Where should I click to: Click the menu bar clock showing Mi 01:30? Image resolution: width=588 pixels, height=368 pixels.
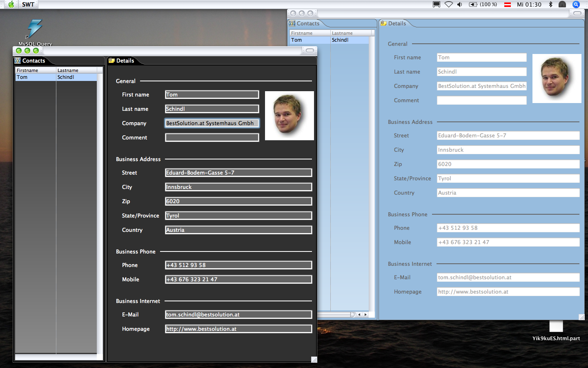tap(529, 4)
